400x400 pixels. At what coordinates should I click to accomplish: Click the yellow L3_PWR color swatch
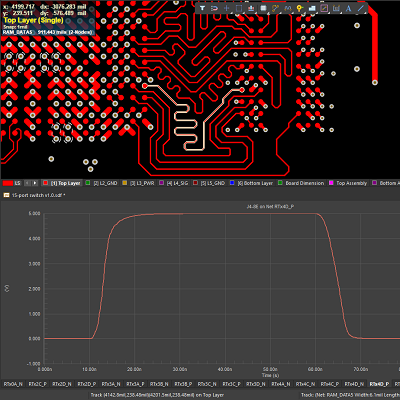coord(125,183)
